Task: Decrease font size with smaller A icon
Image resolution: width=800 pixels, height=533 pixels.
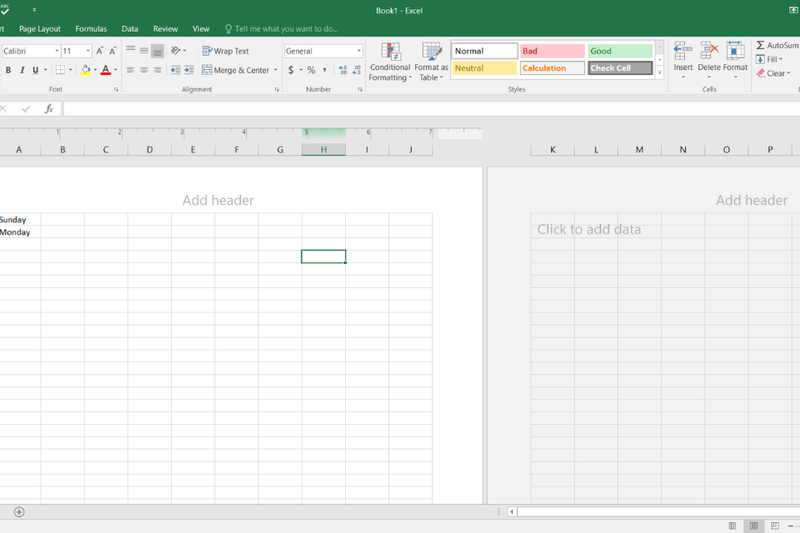Action: (x=112, y=50)
